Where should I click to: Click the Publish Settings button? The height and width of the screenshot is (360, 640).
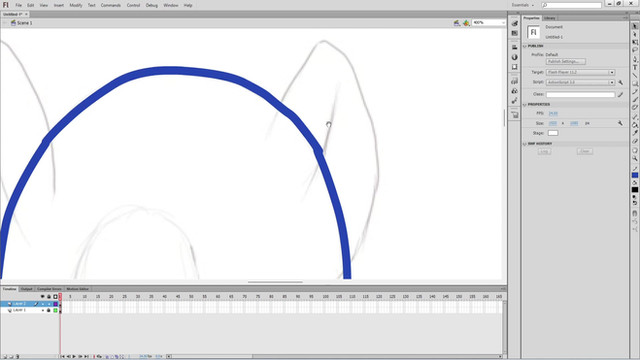click(566, 61)
